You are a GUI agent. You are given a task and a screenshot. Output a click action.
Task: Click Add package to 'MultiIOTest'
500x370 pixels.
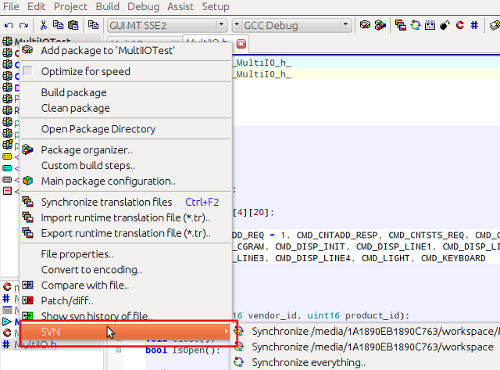108,51
